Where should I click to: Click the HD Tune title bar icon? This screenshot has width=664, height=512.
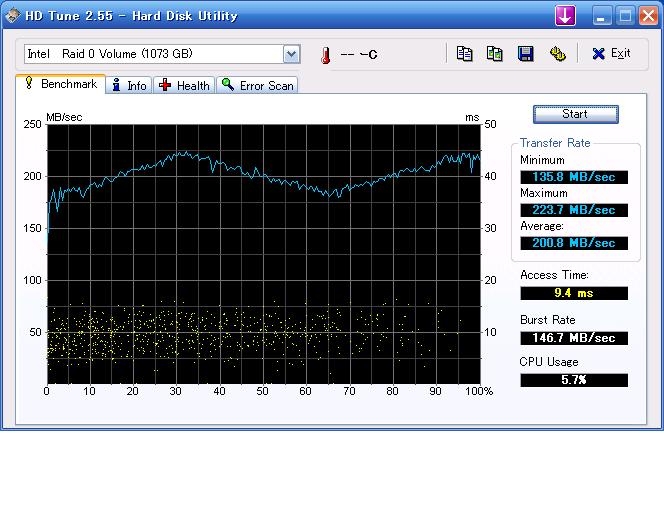pos(13,16)
